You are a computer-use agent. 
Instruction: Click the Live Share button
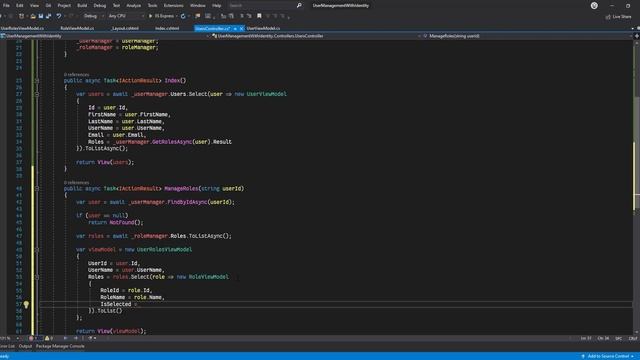(618, 16)
